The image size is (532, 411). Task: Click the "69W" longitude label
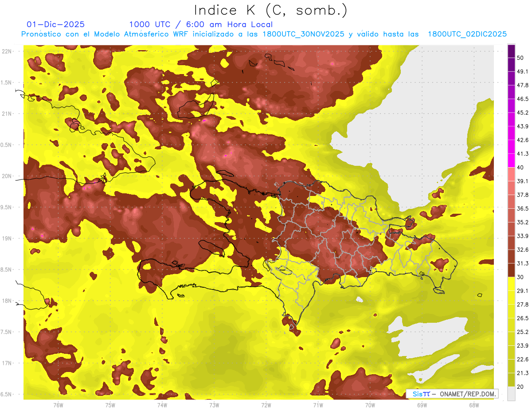422,405
